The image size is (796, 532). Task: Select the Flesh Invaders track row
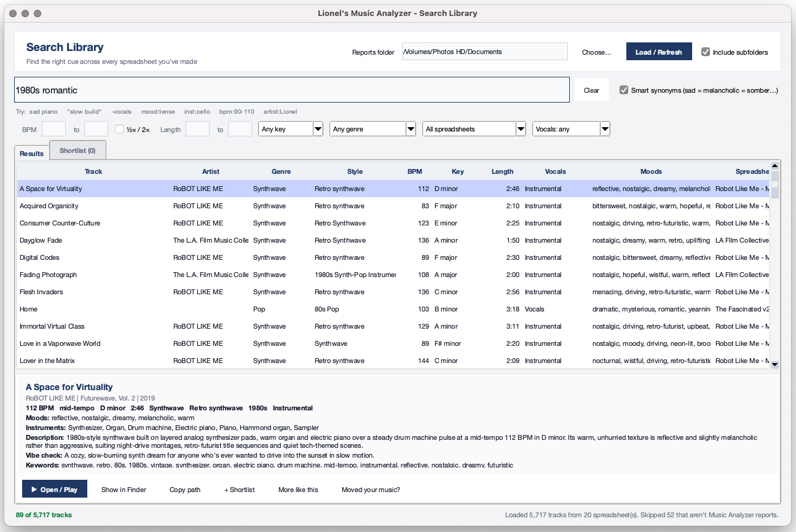pyautogui.click(x=393, y=292)
